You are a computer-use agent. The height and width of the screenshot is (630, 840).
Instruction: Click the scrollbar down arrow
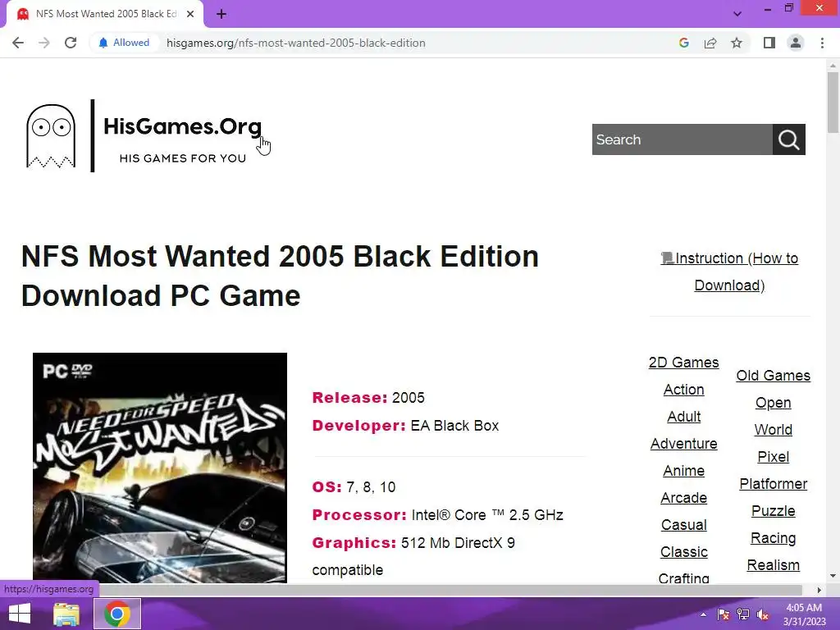(x=833, y=577)
